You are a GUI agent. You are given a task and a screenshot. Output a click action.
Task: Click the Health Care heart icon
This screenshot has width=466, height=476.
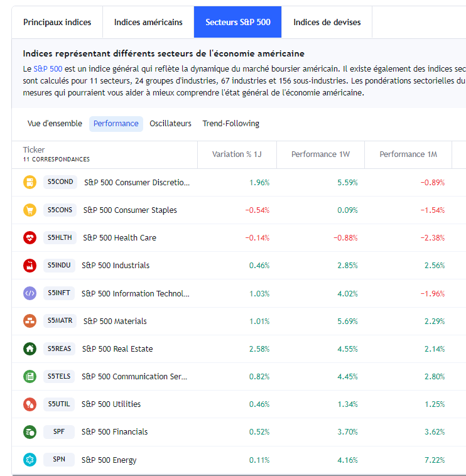[30, 238]
